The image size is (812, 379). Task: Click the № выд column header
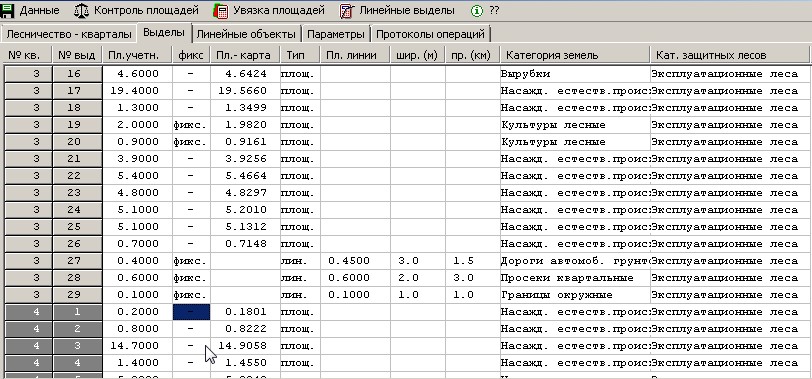[77, 55]
